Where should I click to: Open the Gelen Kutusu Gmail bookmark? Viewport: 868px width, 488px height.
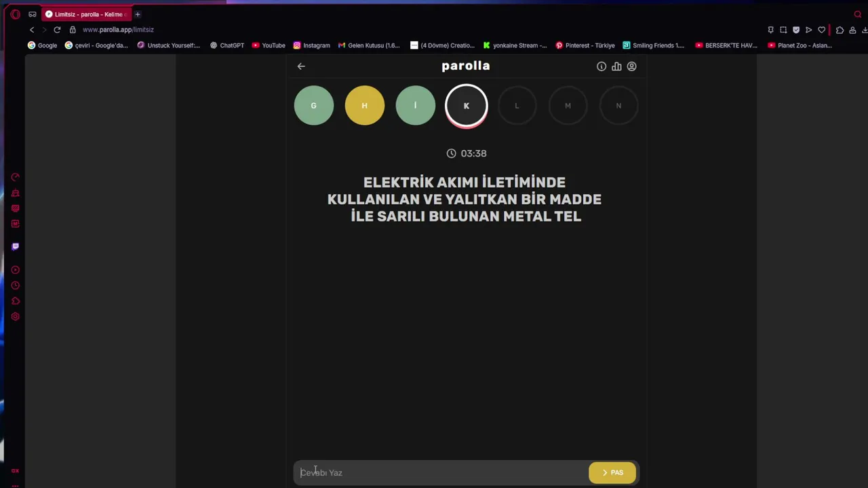(369, 45)
